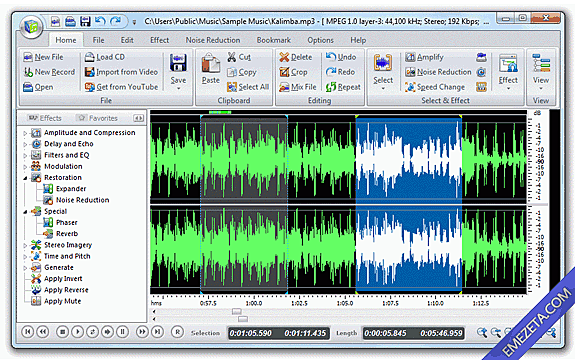Screen dimensions: 575x360
Task: Expand Amplitude and Compression node
Action: 25,133
